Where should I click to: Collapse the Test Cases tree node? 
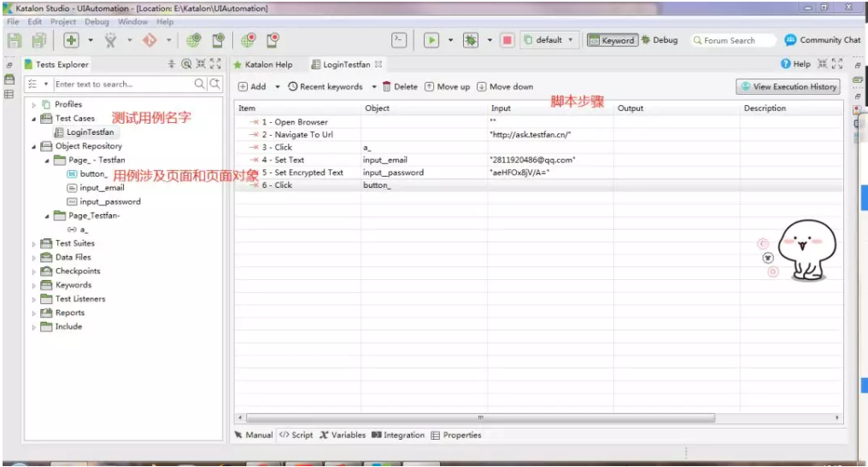coord(34,119)
